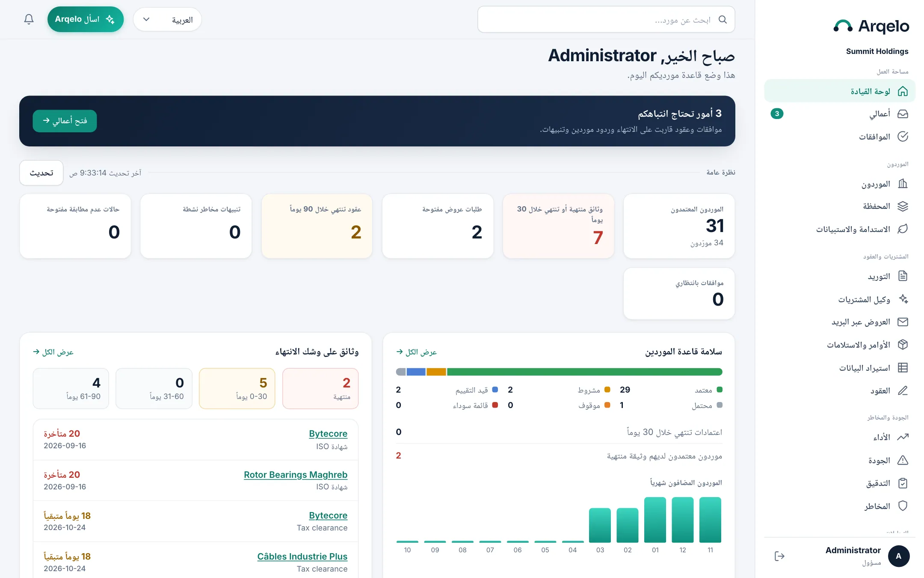Viewport: 924px width, 578px height.
Task: Open الاستدامة والاستبيانات leaf icon
Action: (x=903, y=229)
